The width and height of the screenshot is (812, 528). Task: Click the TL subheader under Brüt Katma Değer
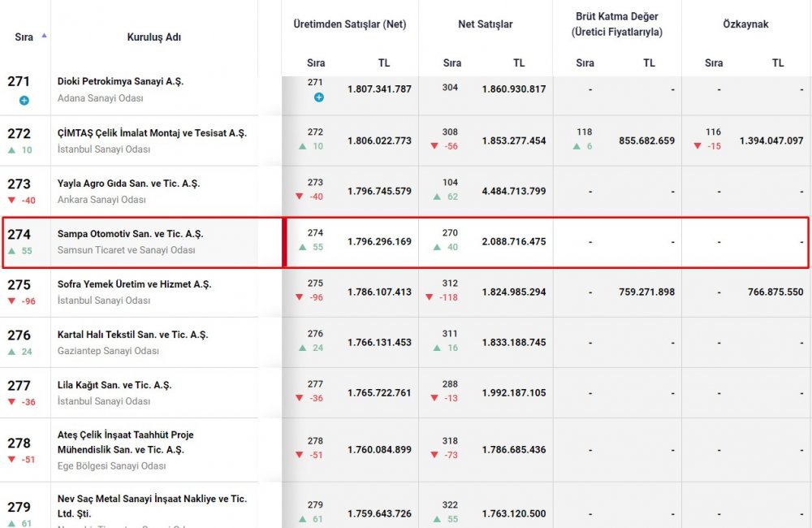point(649,63)
